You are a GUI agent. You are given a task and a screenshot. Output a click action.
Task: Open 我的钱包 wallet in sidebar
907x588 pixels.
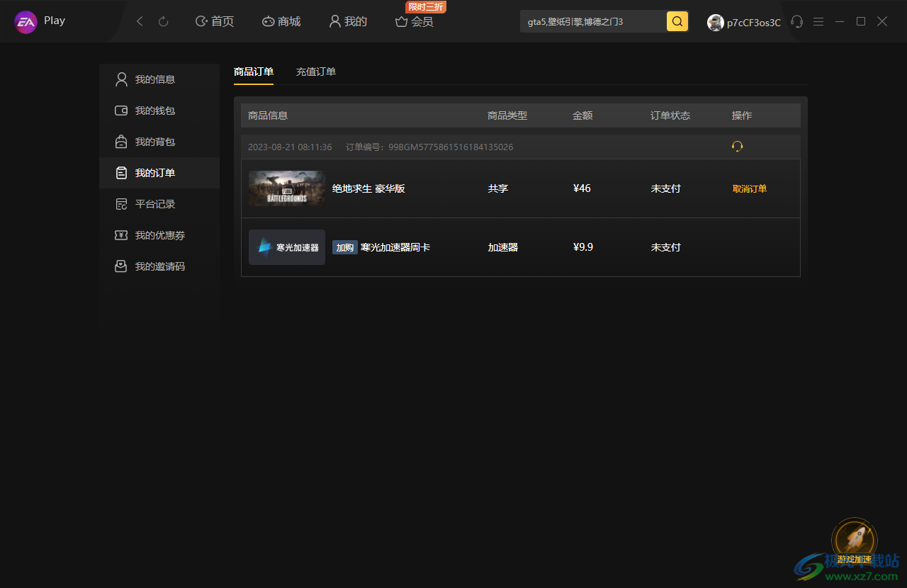tap(159, 111)
